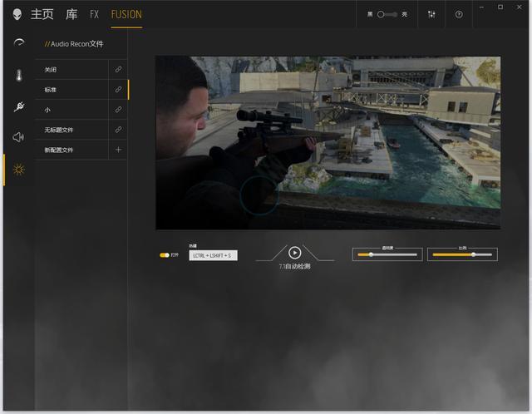Select the 标准 profile
The width and height of the screenshot is (532, 414).
click(71, 90)
